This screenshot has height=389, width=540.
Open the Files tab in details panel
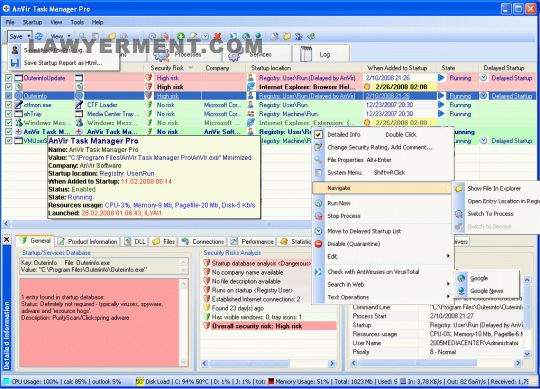point(164,242)
